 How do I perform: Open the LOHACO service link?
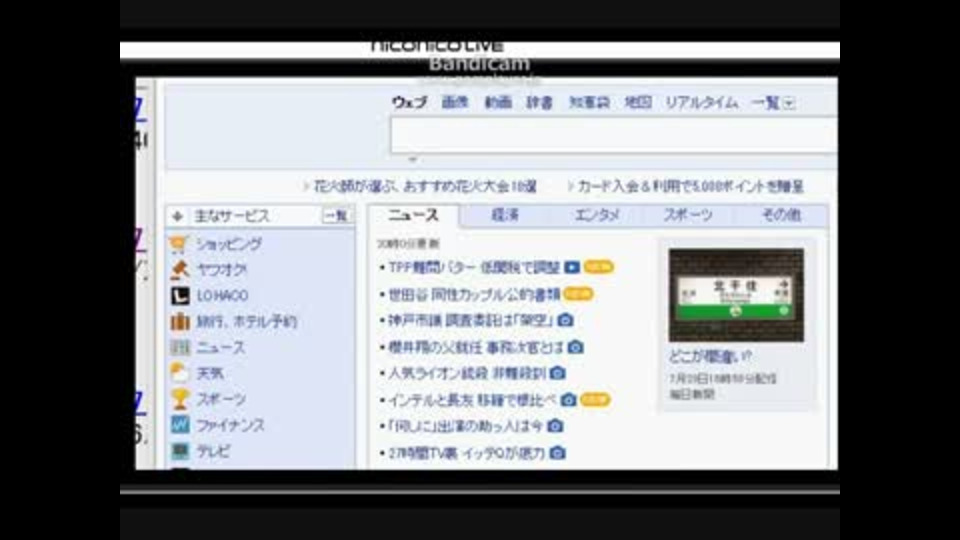tap(222, 296)
